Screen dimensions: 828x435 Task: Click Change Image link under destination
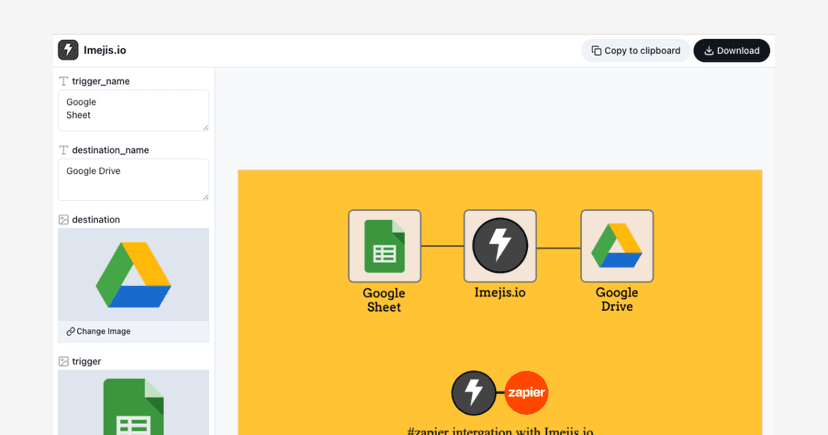point(99,331)
